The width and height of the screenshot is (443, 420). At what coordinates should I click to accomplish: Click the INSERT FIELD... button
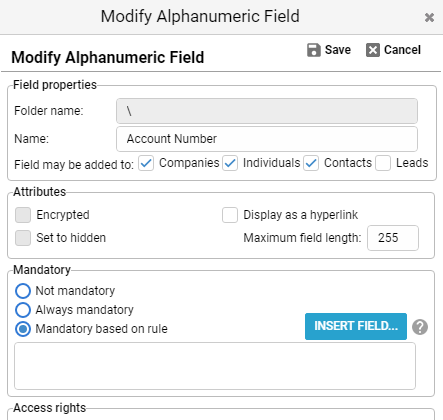tap(356, 326)
